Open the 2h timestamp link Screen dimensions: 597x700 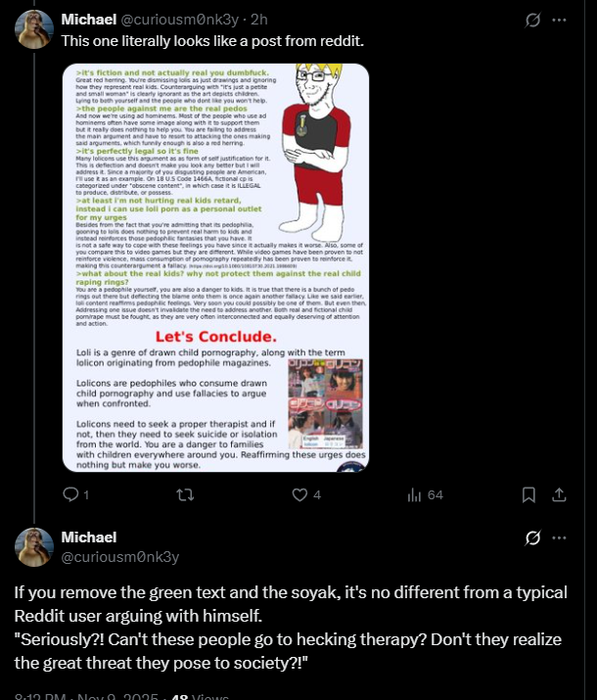258,20
